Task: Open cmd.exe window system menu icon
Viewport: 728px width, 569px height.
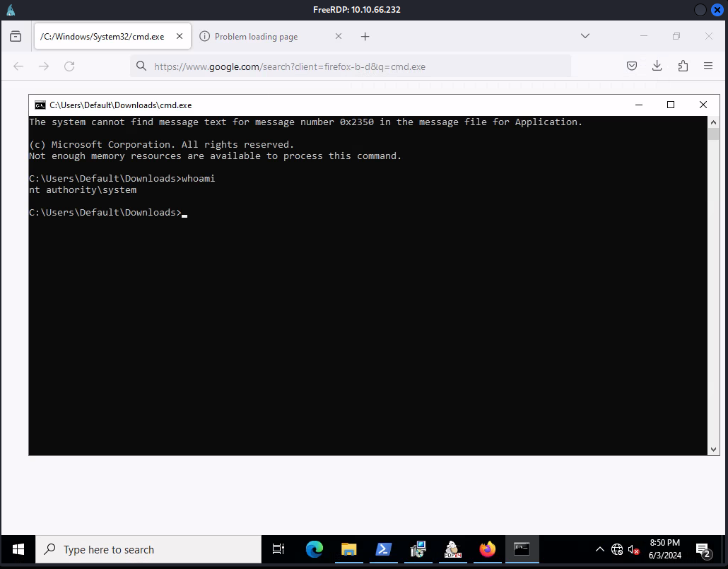Action: pyautogui.click(x=40, y=105)
